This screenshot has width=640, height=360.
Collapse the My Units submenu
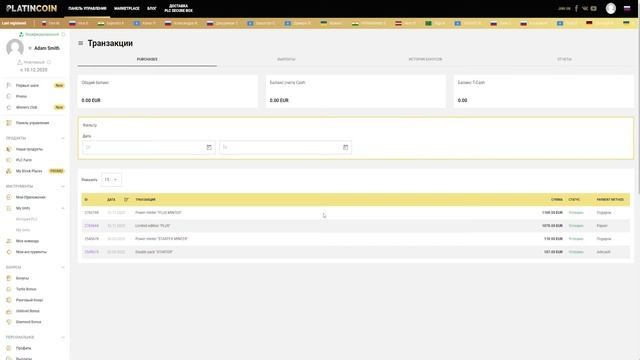(63, 208)
